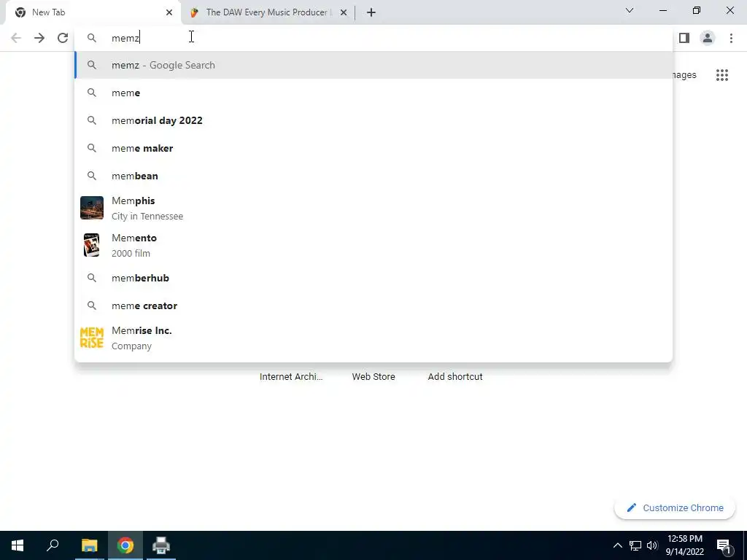The image size is (747, 560).
Task: Open File Explorer from taskbar
Action: tap(89, 545)
